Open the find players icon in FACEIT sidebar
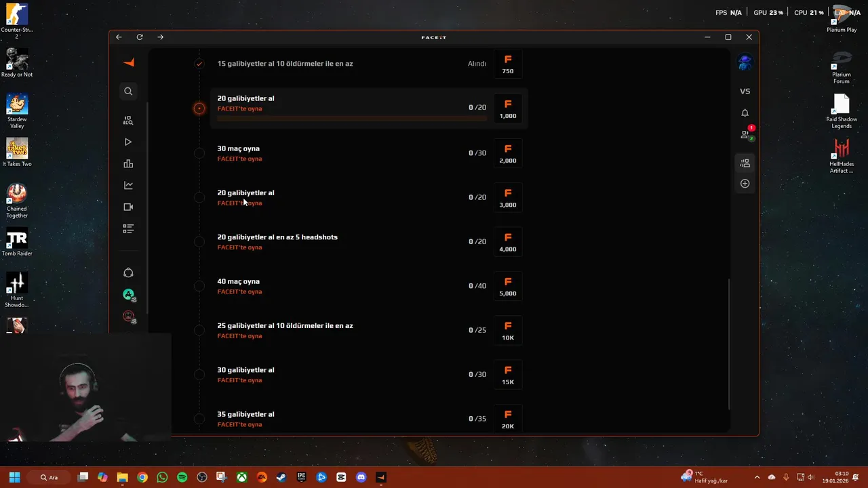868x488 pixels. pos(128,120)
